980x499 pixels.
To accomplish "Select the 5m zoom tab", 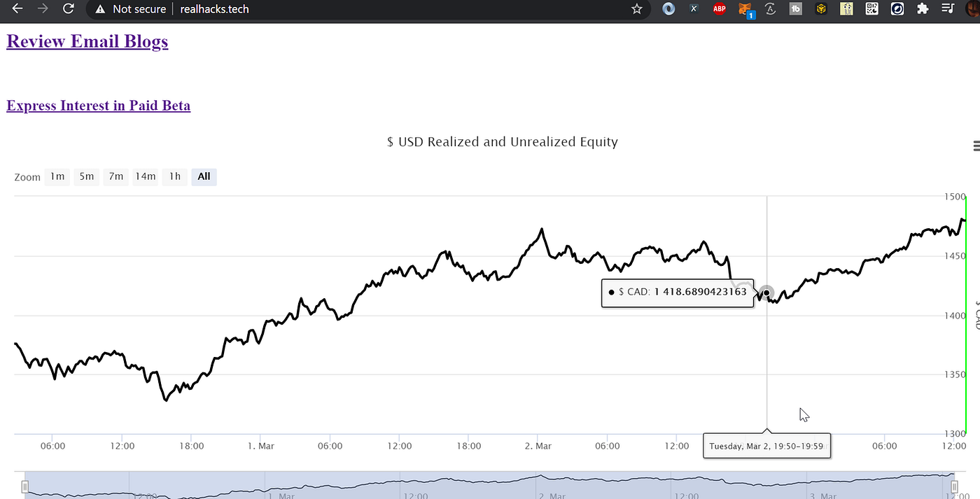I will pos(86,176).
